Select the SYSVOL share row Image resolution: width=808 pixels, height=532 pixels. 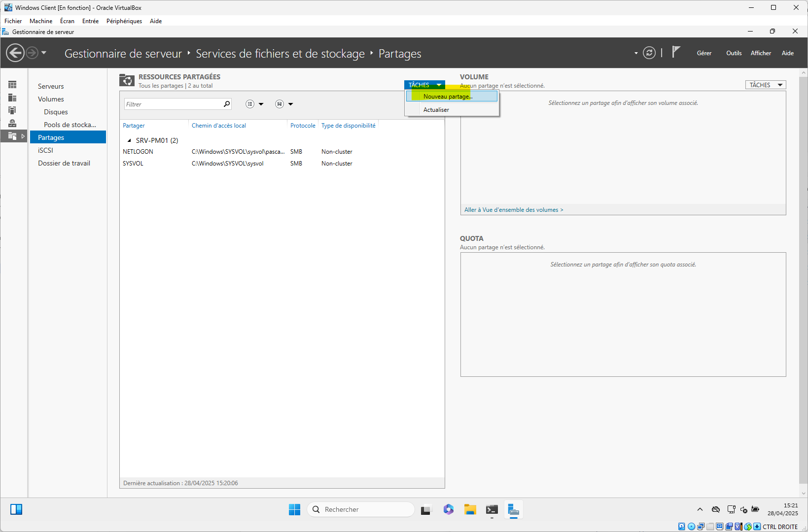click(282, 164)
